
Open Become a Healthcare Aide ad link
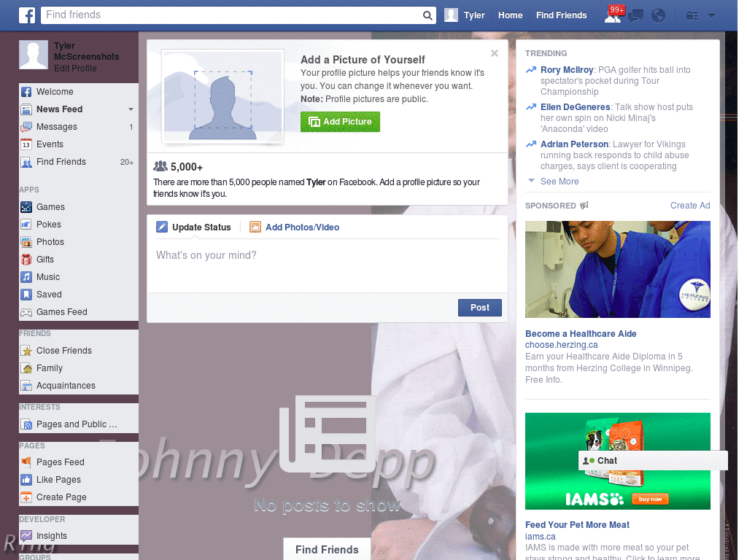tap(581, 334)
